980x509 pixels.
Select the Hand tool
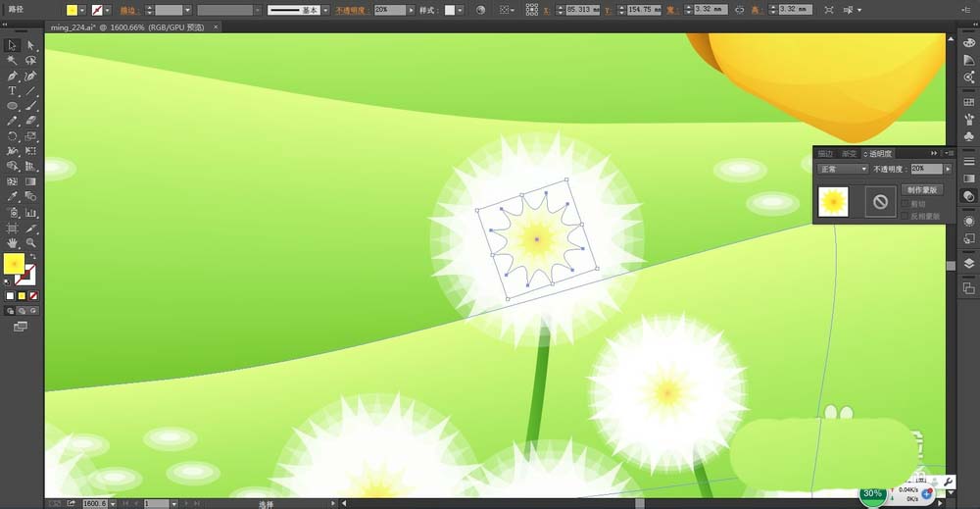coord(12,242)
